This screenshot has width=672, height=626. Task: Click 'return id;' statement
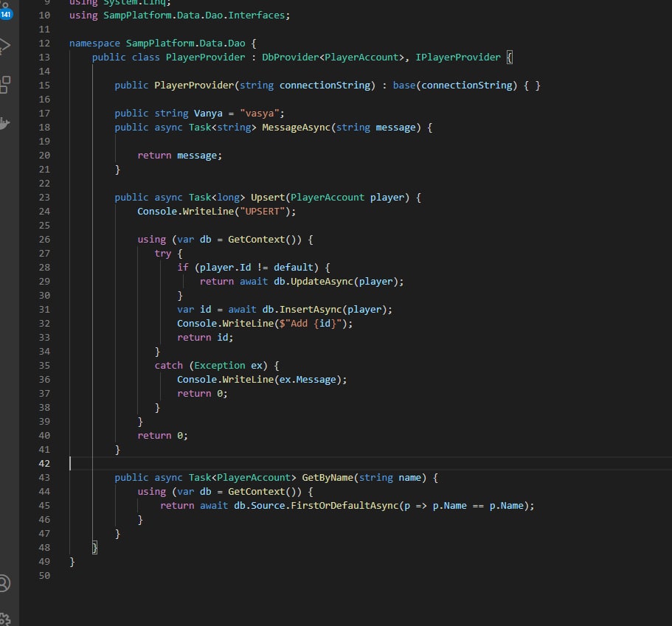(205, 338)
